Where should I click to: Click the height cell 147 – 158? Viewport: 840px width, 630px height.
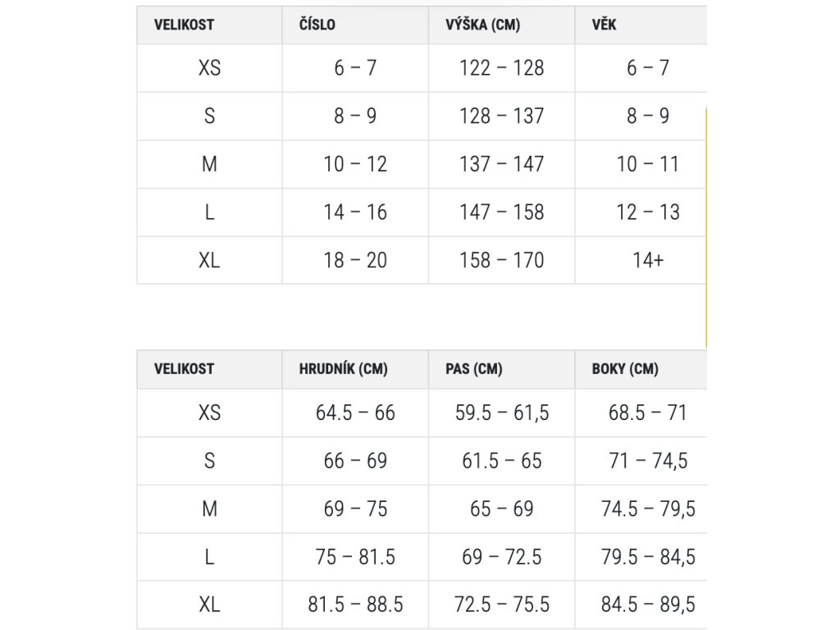(x=502, y=212)
